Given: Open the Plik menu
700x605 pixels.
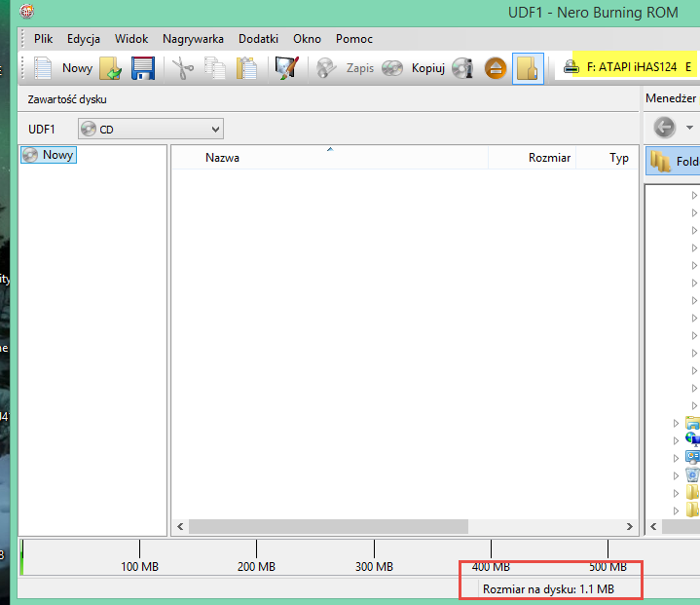Looking at the screenshot, I should tap(43, 39).
